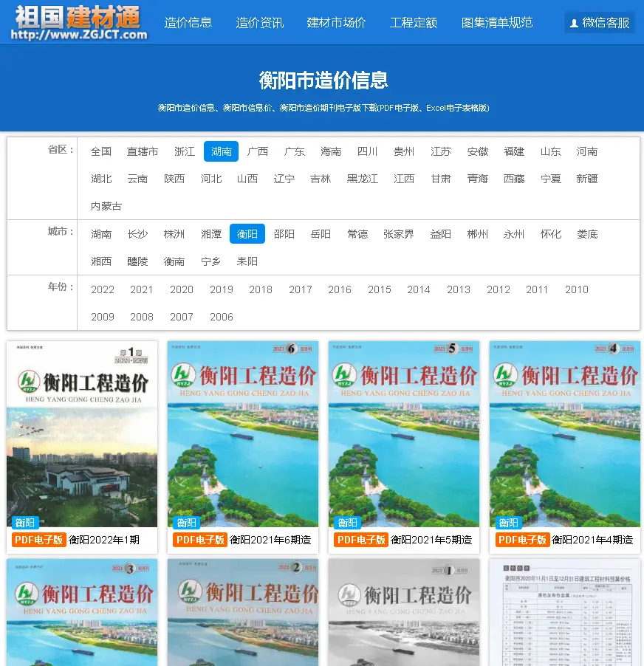Choose the 2006 year filter
Screen dimensions: 644x666
(222, 317)
